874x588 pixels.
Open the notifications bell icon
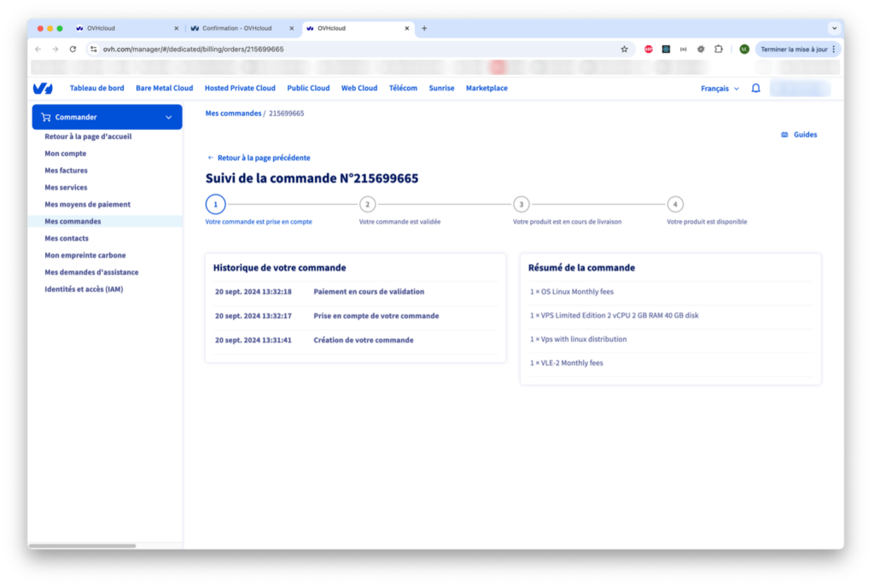tap(755, 88)
